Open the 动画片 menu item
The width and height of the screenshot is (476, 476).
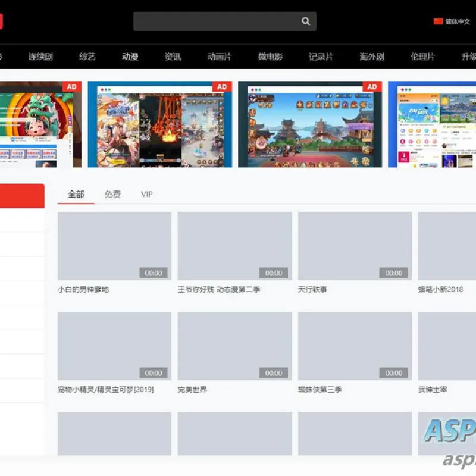pyautogui.click(x=220, y=57)
